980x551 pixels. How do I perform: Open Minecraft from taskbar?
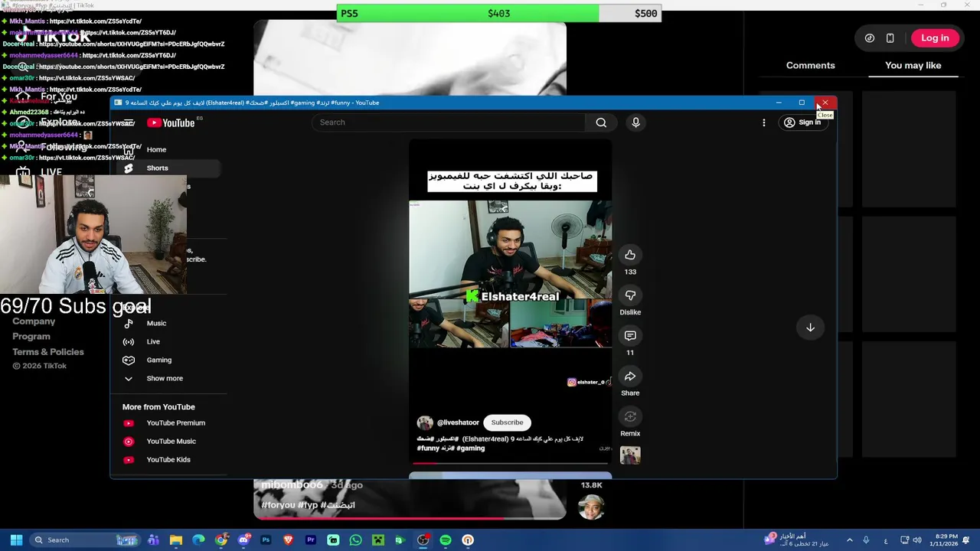[377, 540]
